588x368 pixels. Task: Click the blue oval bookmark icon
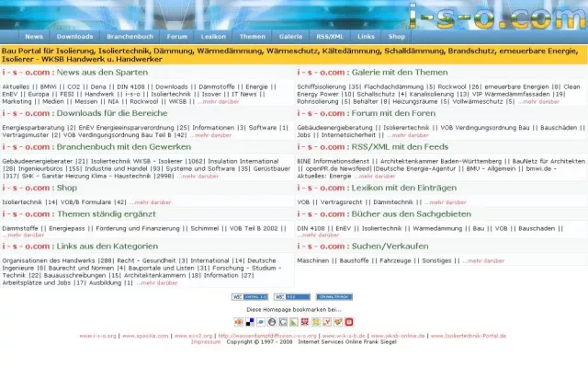[x=261, y=322]
